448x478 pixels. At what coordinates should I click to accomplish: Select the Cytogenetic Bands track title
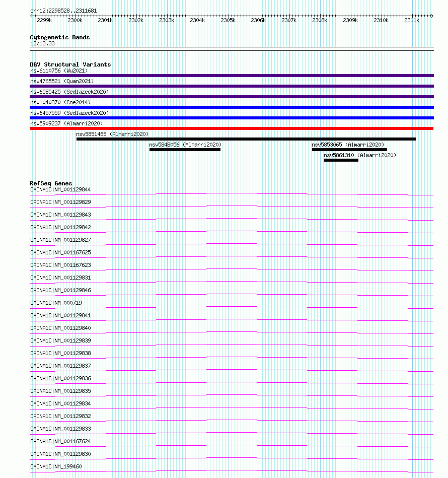tap(60, 37)
